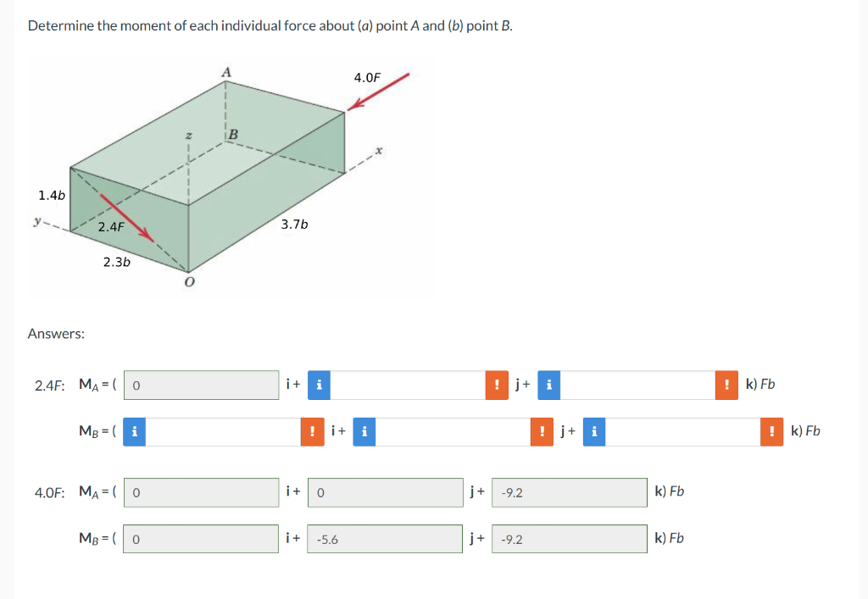Focus the empty 2.4F MA j component input

408,385
